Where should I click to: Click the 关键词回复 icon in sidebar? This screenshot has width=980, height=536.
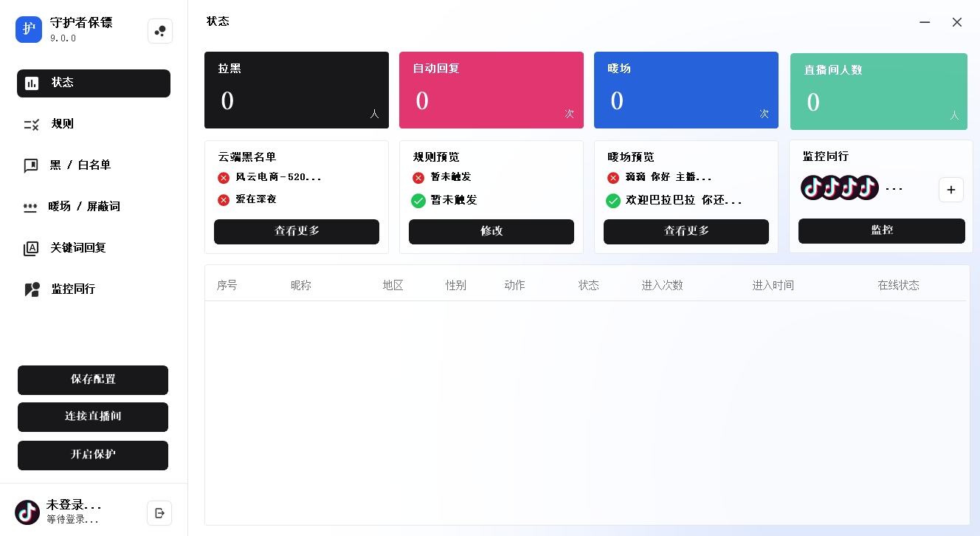click(31, 248)
